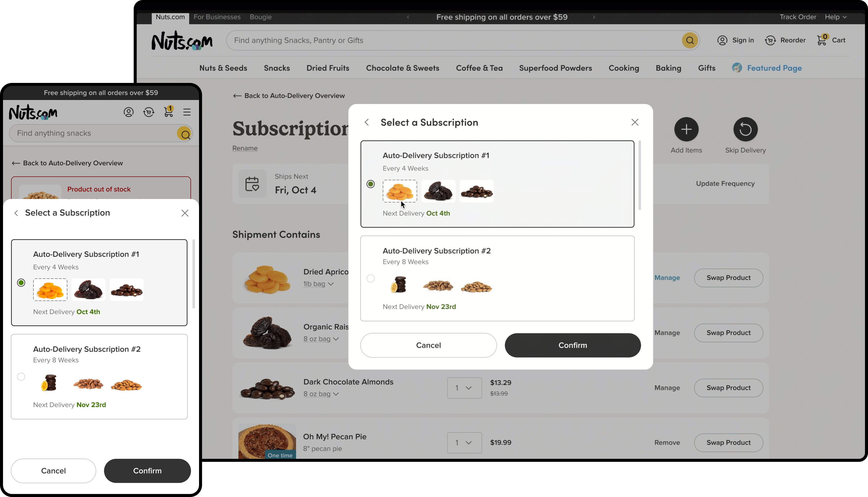The width and height of the screenshot is (868, 497).
Task: Open the desktop Cart icon
Action: (822, 40)
